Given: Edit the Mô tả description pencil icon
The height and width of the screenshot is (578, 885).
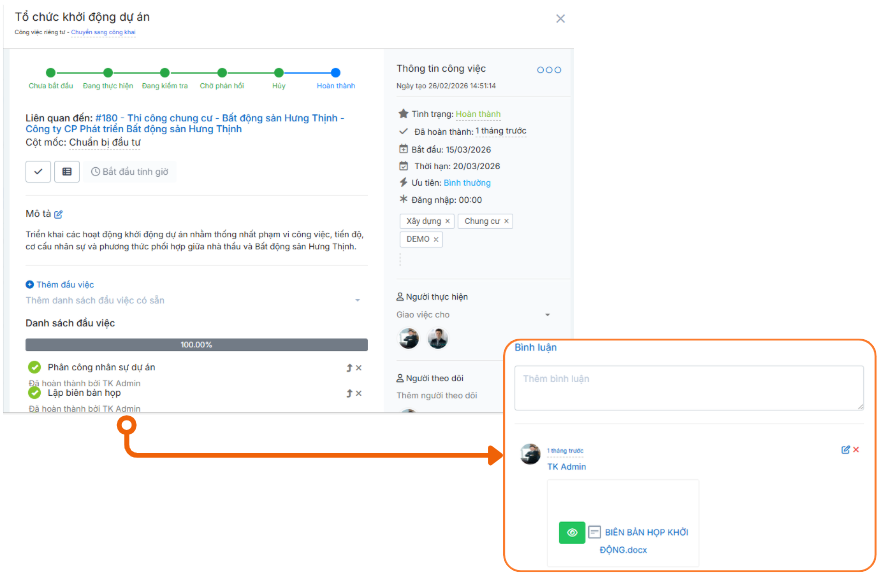Looking at the screenshot, I should pos(58,214).
